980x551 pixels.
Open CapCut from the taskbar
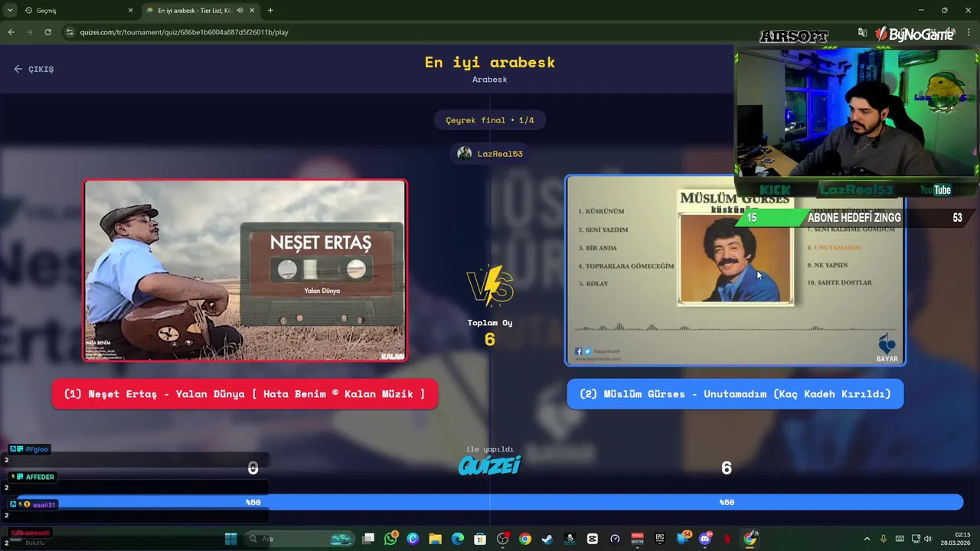point(592,539)
